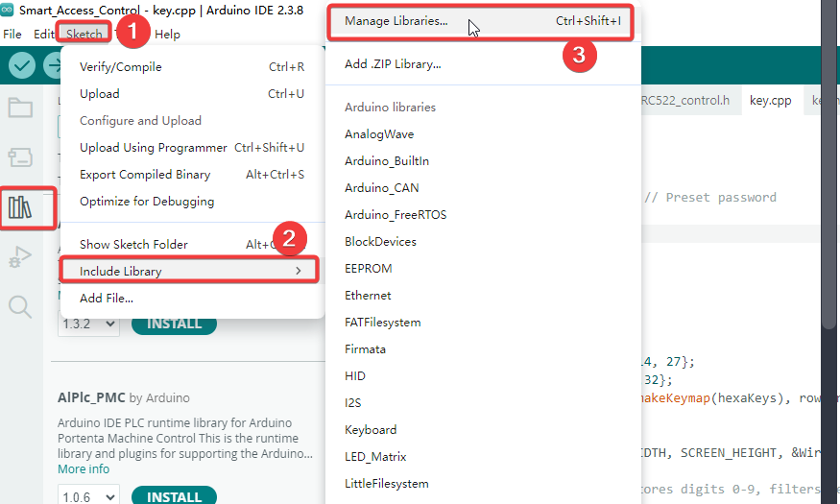Open the Sketchbook folder sidebar icon
This screenshot has height=504, width=840.
pyautogui.click(x=20, y=108)
